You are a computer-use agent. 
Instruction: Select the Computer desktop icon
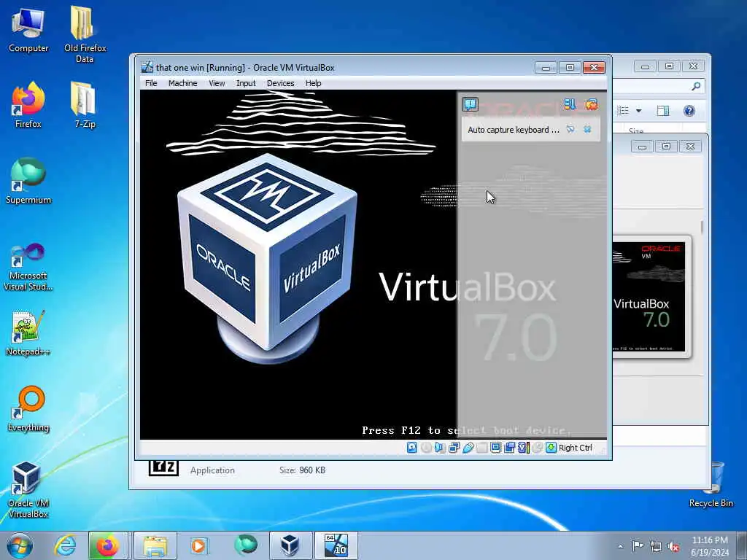(28, 29)
